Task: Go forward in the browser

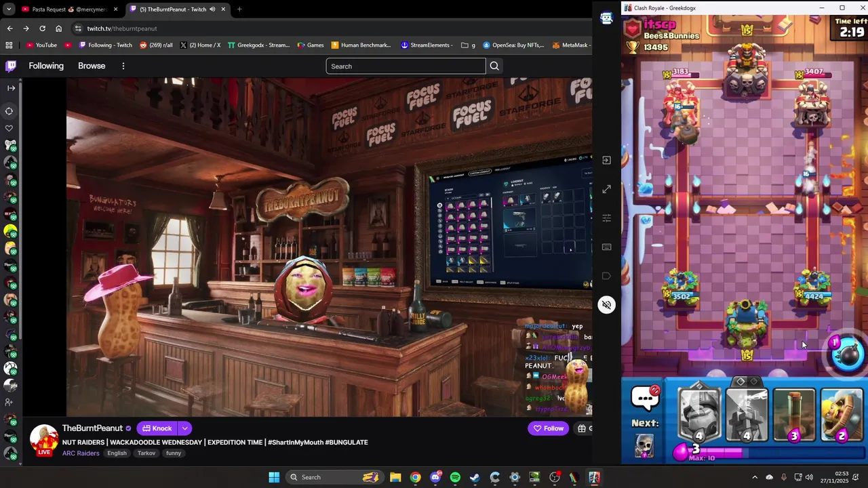Action: (x=26, y=28)
